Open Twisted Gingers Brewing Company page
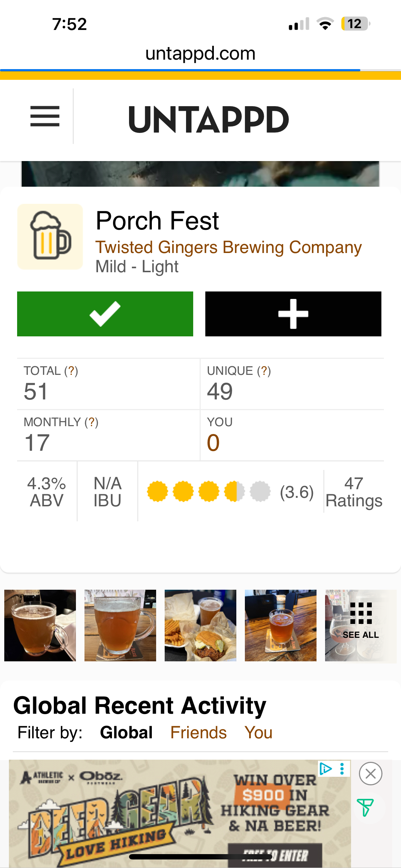Viewport: 401px width, 868px height. tap(228, 247)
